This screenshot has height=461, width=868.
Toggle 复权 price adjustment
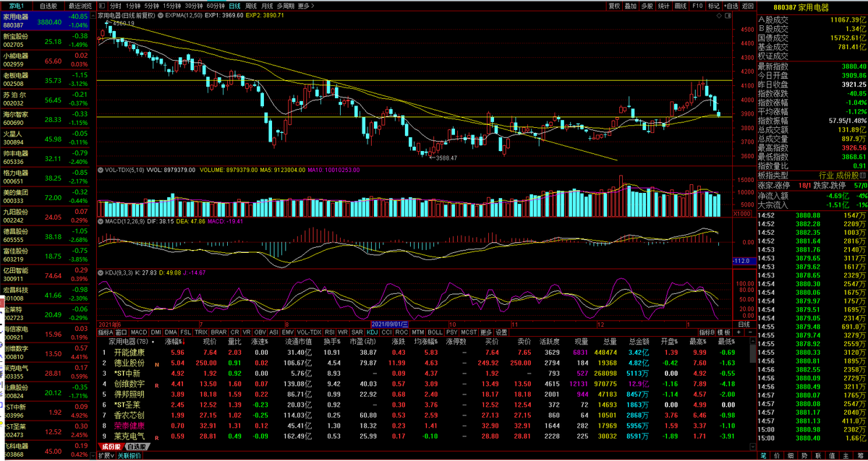[x=614, y=5]
